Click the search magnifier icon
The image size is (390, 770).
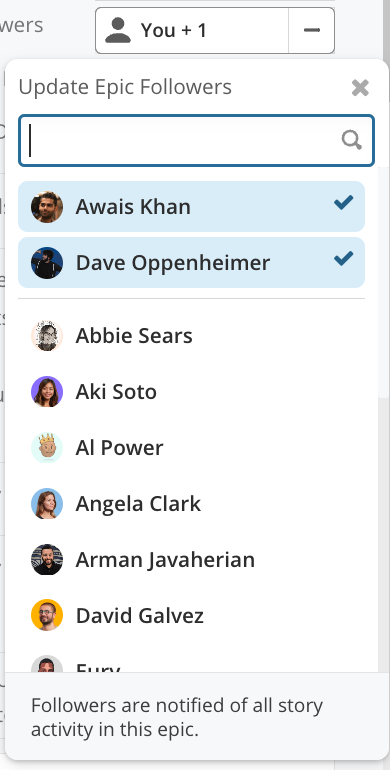pos(352,140)
